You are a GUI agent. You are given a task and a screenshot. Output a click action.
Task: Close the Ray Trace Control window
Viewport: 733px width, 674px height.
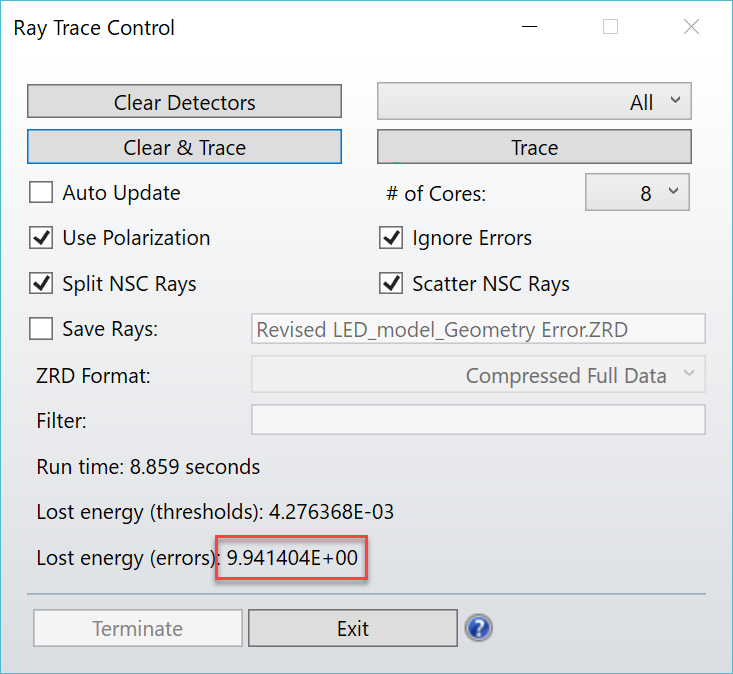point(691,27)
